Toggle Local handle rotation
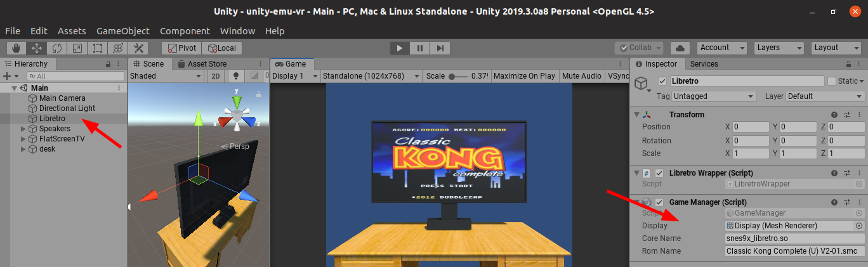The height and width of the screenshot is (267, 868). [221, 48]
